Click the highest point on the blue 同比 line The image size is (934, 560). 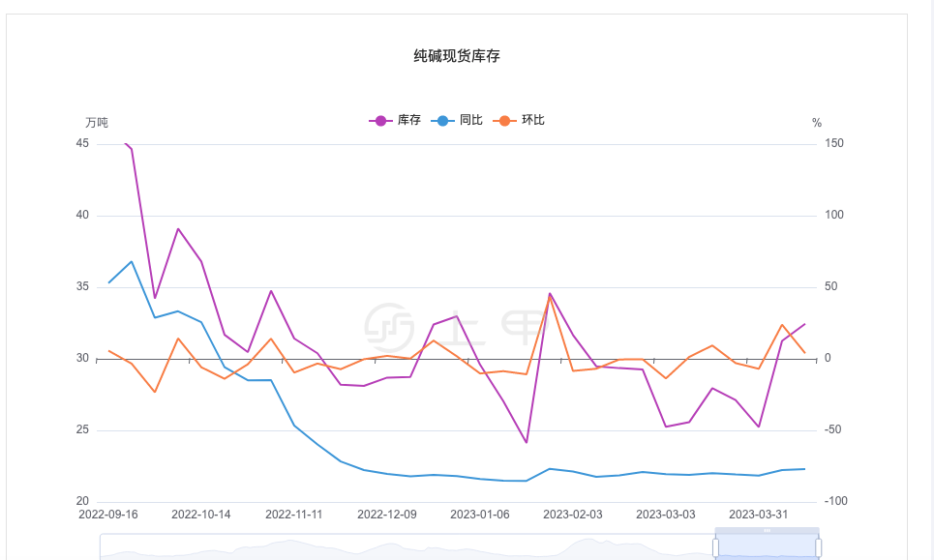click(x=133, y=260)
